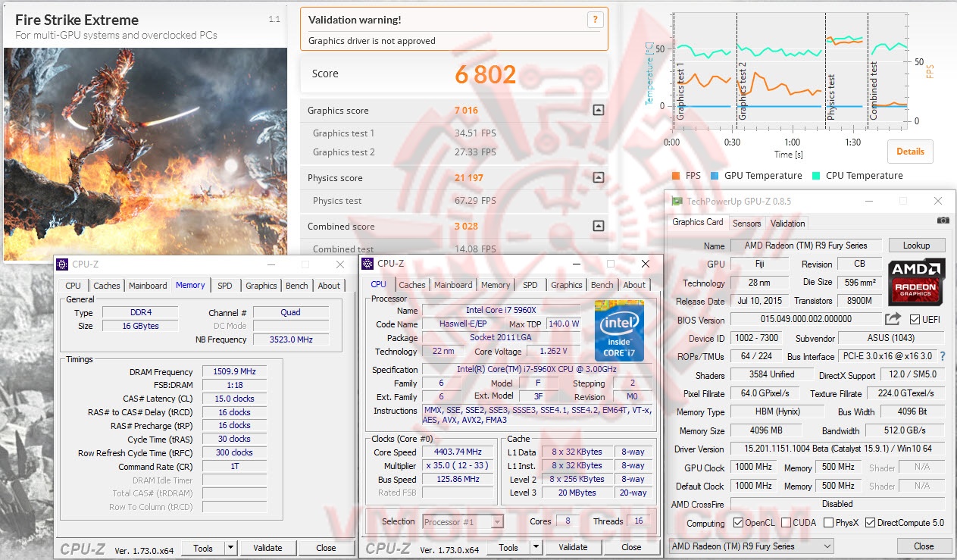Open the GPU selection dropdown in GPU-Z
957x560 pixels.
click(752, 546)
